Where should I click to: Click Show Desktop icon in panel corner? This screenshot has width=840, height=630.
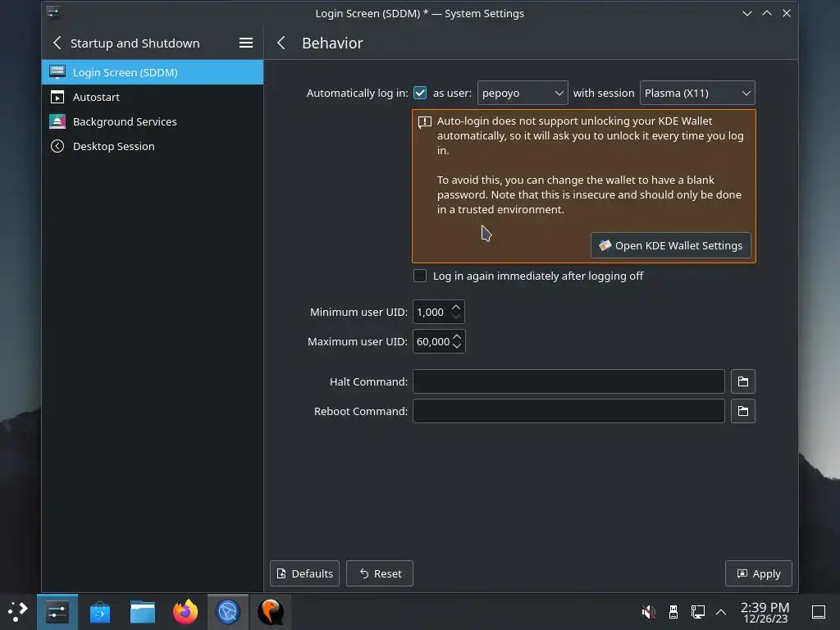[x=819, y=612]
